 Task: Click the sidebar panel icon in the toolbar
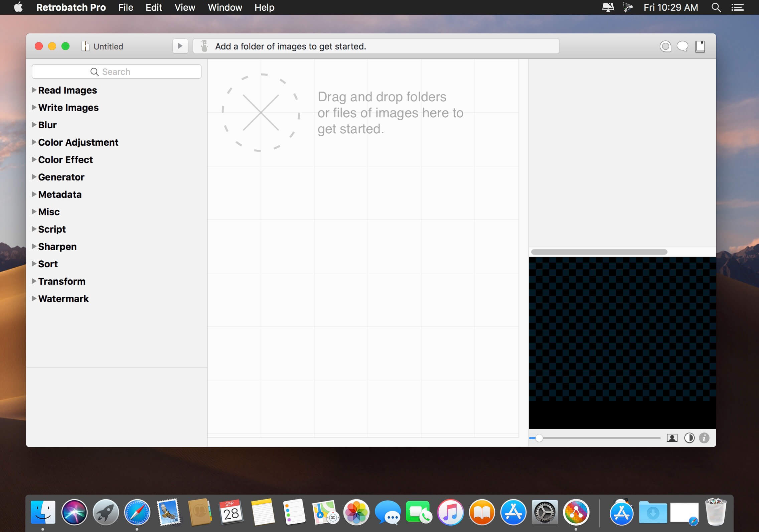tap(700, 46)
